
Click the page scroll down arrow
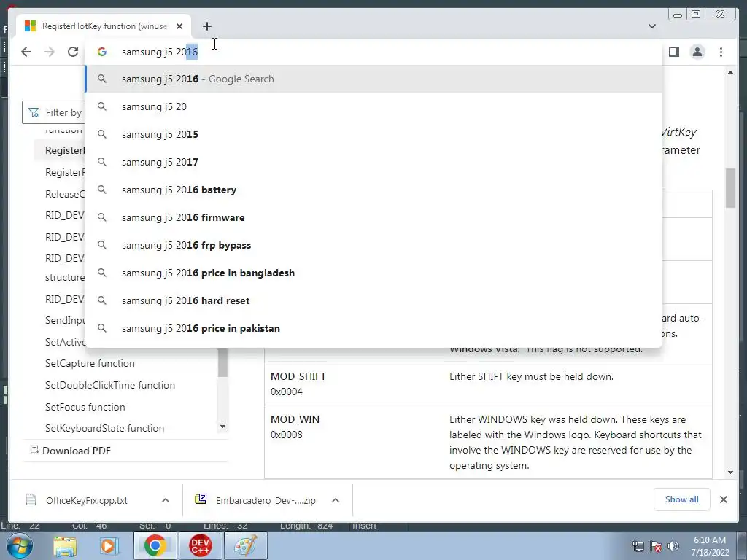(730, 472)
